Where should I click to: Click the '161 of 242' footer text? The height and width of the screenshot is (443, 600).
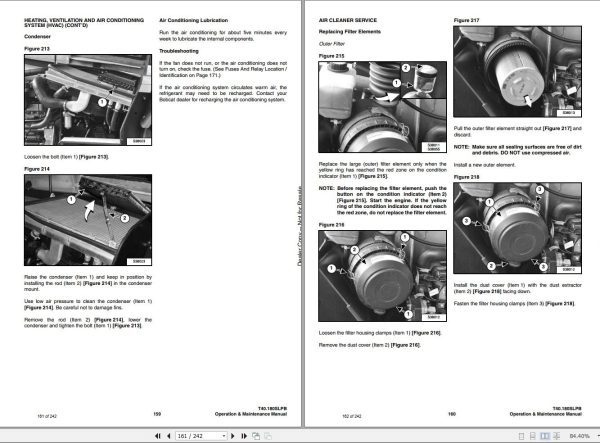(47, 416)
